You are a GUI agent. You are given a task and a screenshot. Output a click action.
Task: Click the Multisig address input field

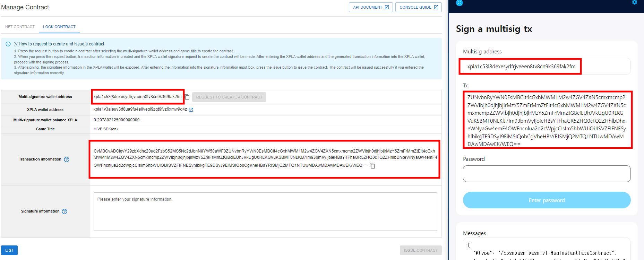pos(547,66)
